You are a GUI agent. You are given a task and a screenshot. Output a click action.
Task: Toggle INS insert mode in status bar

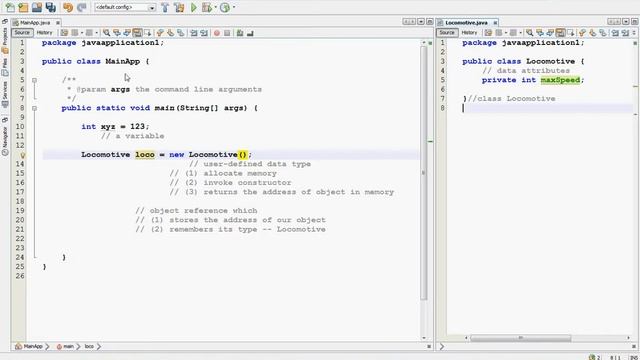tap(633, 357)
